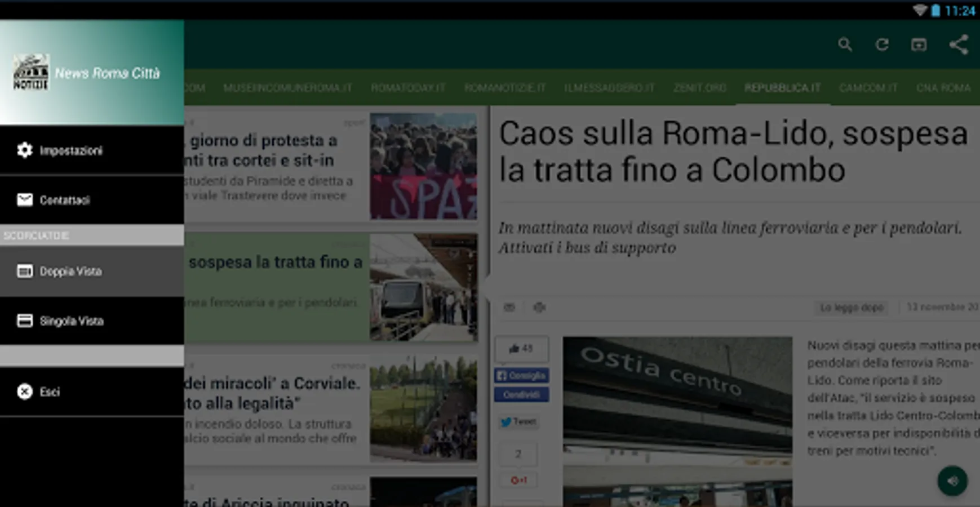This screenshot has width=980, height=507.
Task: Email the article with the envelope icon
Action: pyautogui.click(x=509, y=307)
